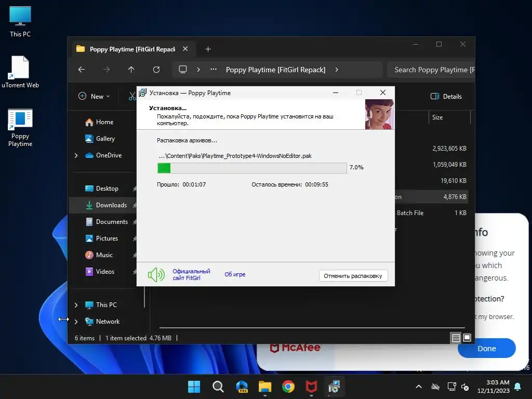Click Done on the McAfee popup
The image size is (532, 399).
click(x=486, y=349)
